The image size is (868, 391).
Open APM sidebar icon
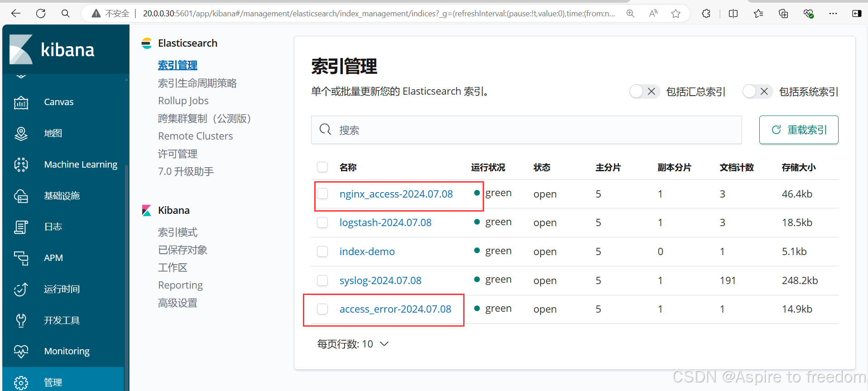point(21,258)
